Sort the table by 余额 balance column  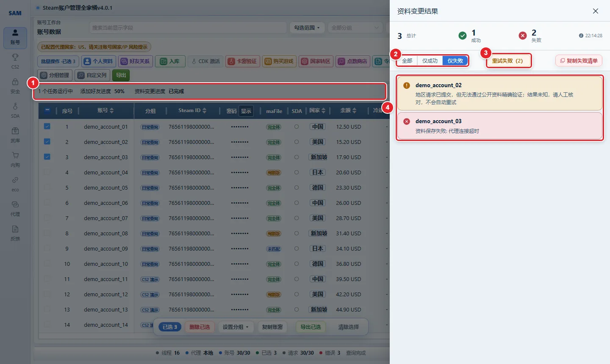(x=348, y=110)
